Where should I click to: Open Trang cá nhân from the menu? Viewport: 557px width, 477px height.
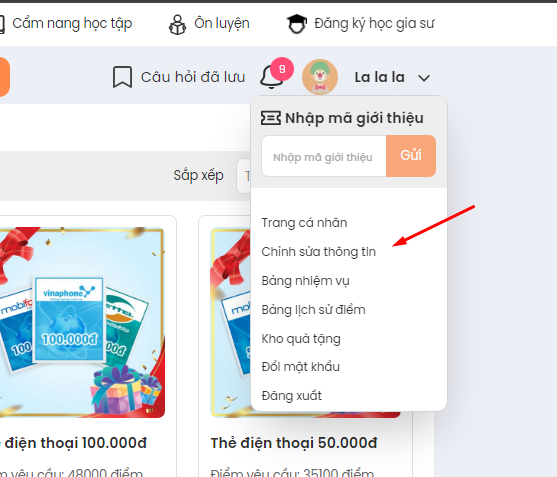tap(304, 223)
